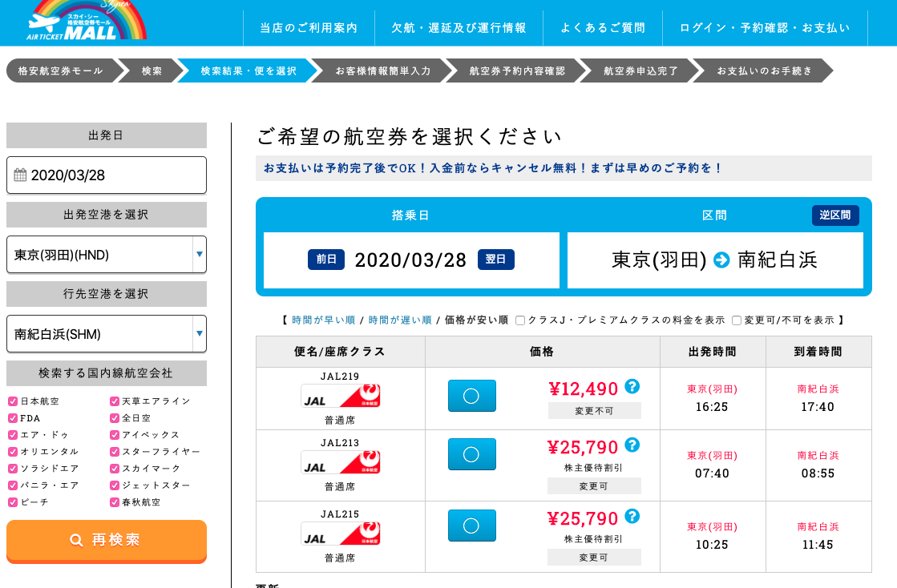This screenshot has width=897, height=588.
Task: Toggle the スターフライヤー checkbox
Action: coord(115,452)
